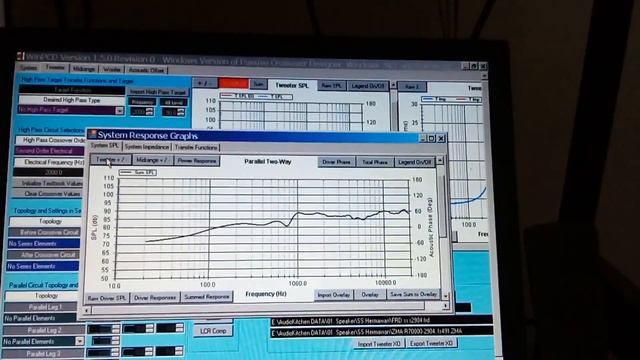Adjust the high pass Frequency stepper arrows
640x360 pixels.
(x=149, y=111)
